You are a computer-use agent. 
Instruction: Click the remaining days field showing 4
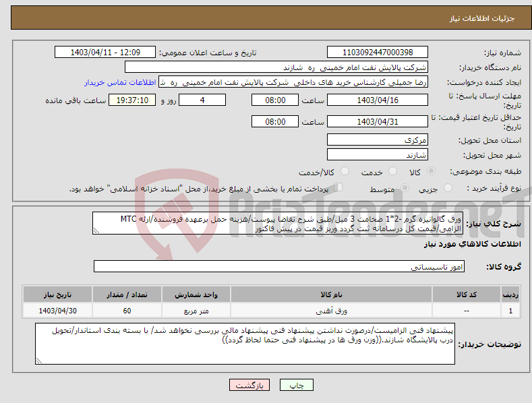[x=202, y=100]
